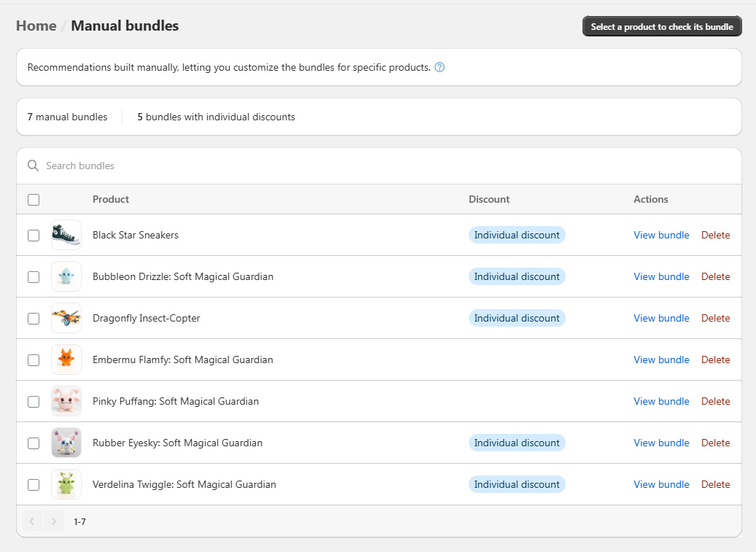Click the Product column header
Image resolution: width=756 pixels, height=552 pixels.
(111, 199)
